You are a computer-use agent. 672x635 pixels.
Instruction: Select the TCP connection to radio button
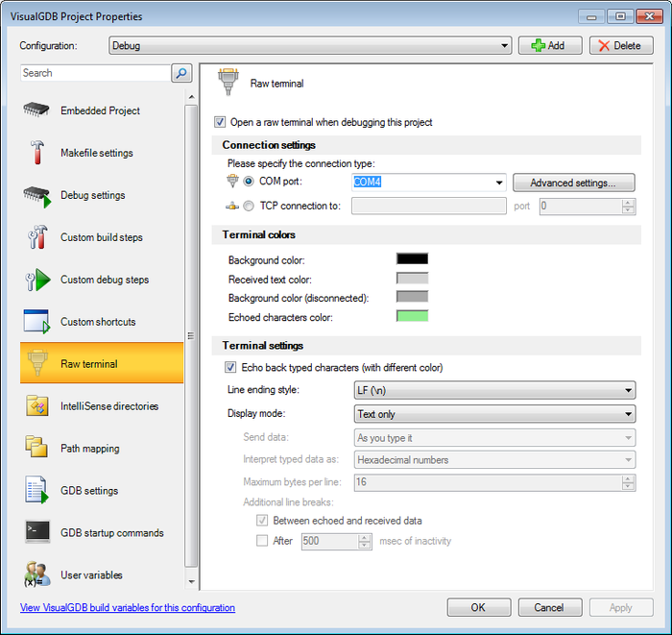tap(249, 207)
